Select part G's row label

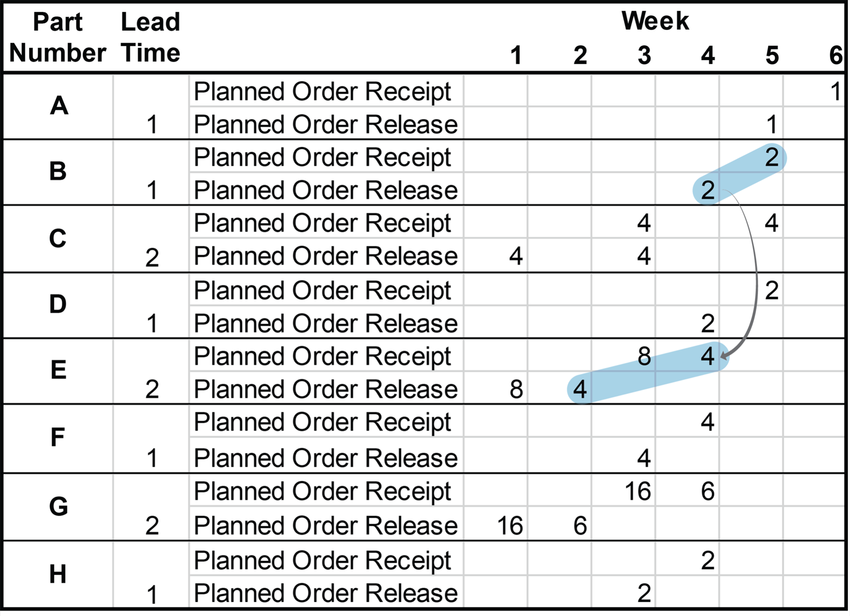point(58,506)
